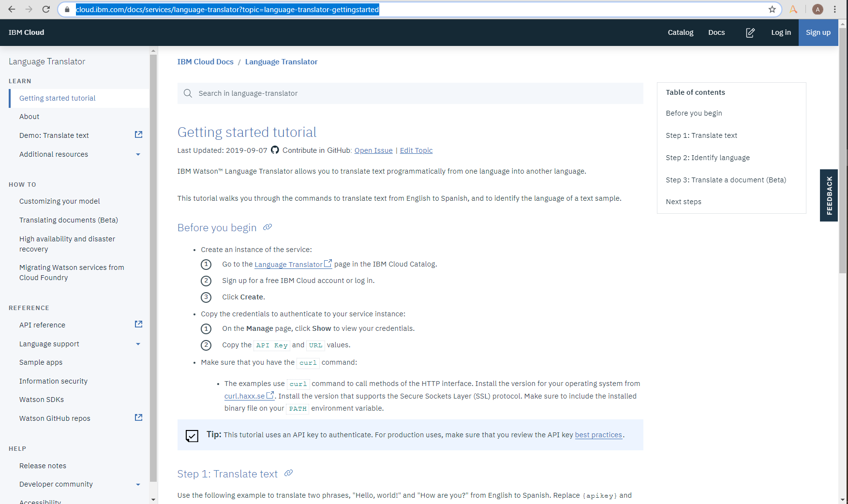
Task: Open Migrating Watson services from Cloud Foundry
Action: coord(72,272)
